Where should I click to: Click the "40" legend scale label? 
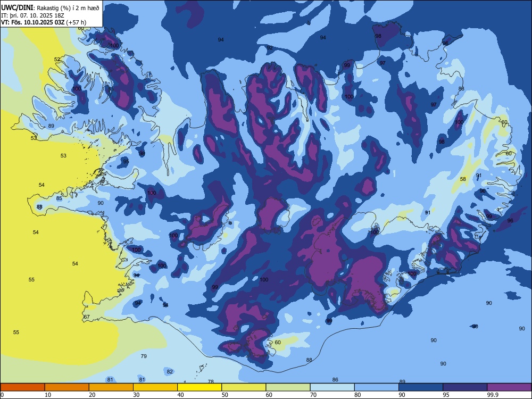[180, 395]
